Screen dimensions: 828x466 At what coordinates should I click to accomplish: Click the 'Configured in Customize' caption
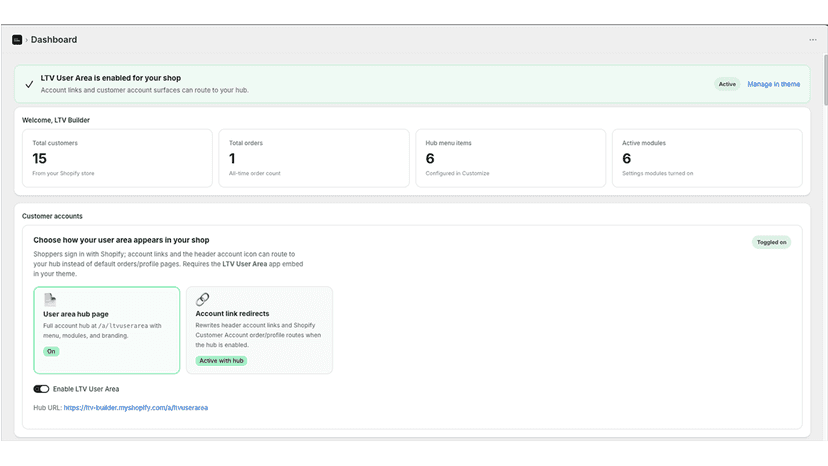(x=457, y=173)
